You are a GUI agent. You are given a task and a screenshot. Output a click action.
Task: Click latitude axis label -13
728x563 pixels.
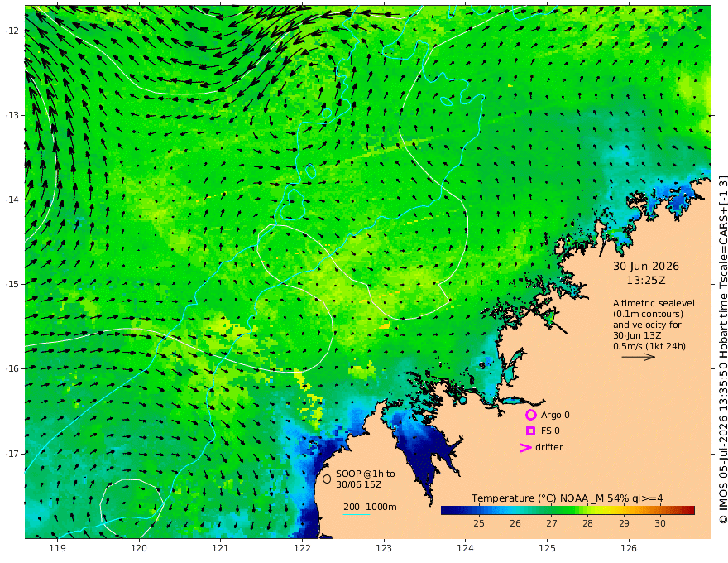click(x=12, y=115)
